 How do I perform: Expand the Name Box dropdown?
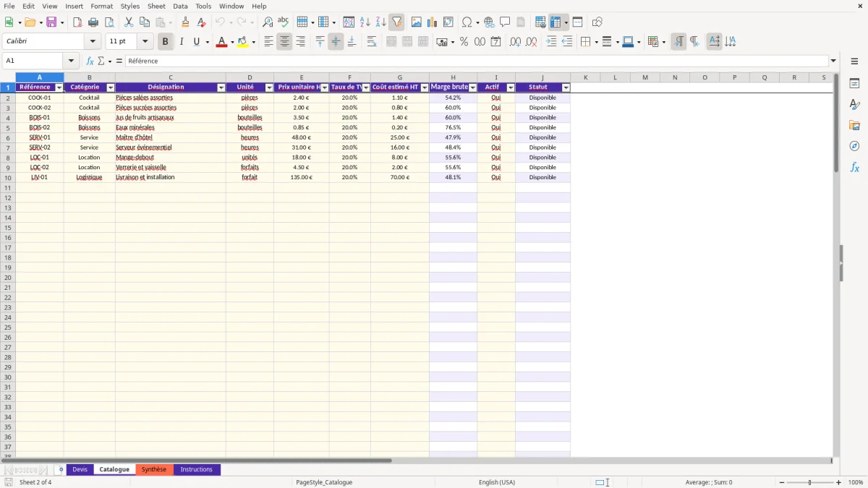point(71,61)
